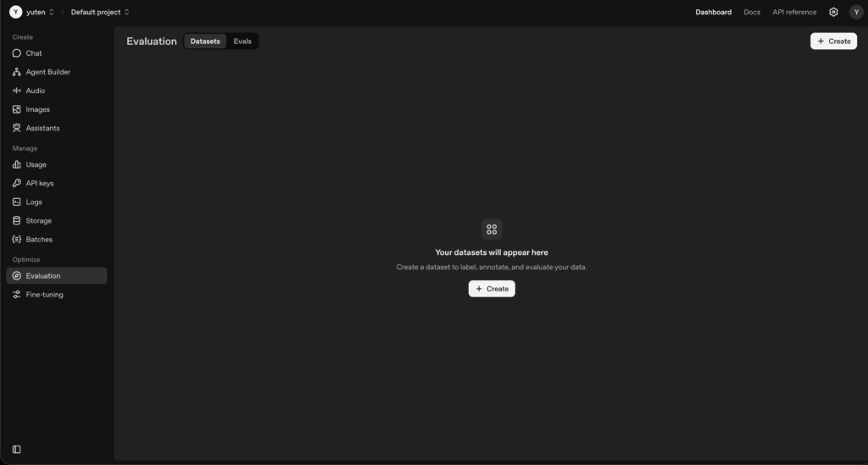Collapse the sidebar panel
The width and height of the screenshot is (868, 465).
coord(16,449)
